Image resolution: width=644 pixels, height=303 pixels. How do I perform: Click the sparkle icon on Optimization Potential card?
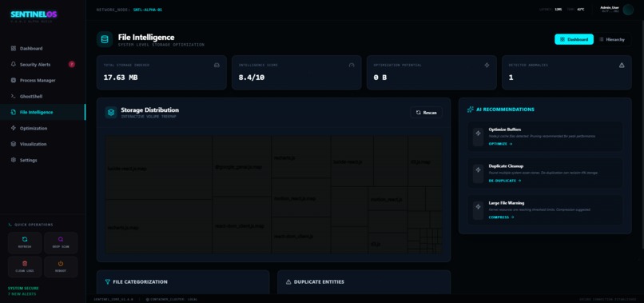coord(487,65)
